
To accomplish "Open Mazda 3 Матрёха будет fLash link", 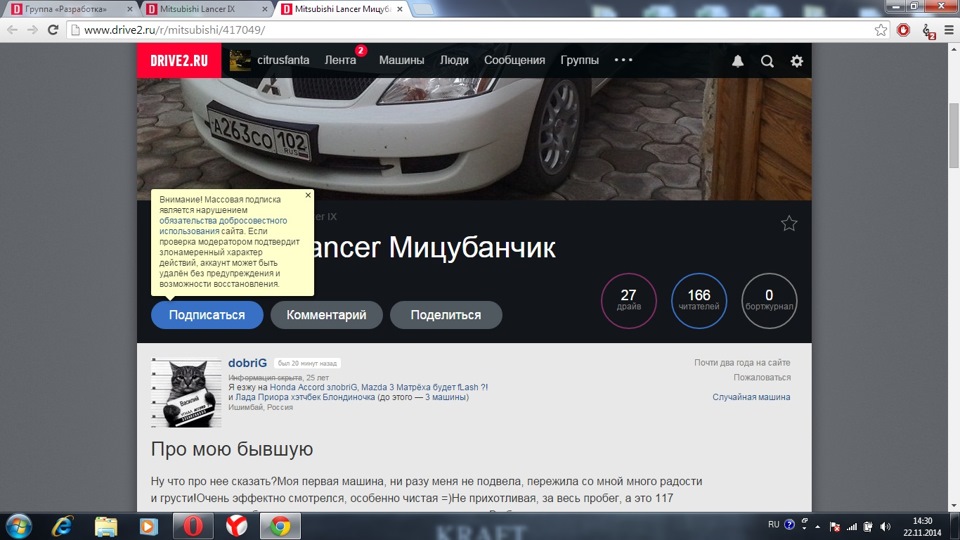I will pos(424,387).
